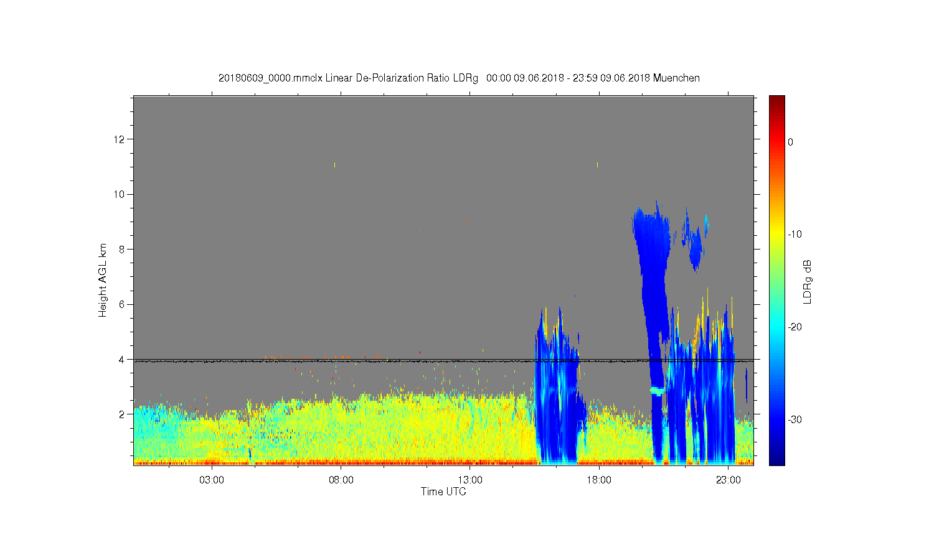The image size is (934, 560).
Task: Click the height tick label 6
Action: pos(121,304)
